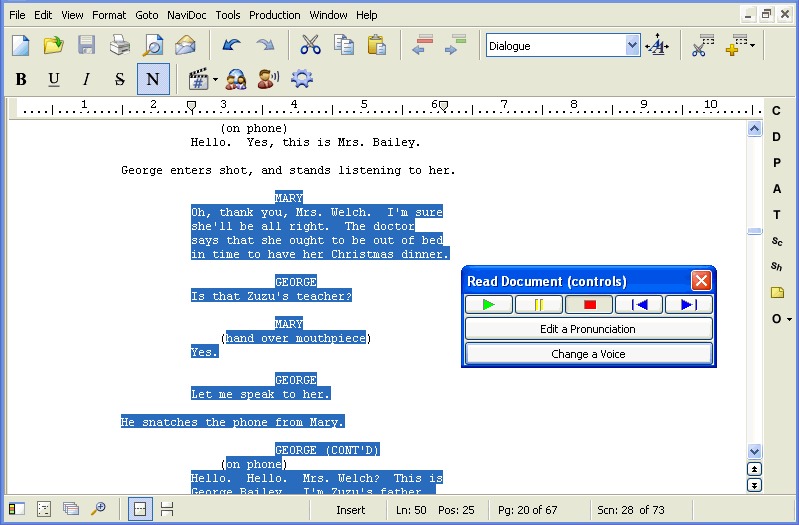This screenshot has width=799, height=525.
Task: Email the script envelope icon
Action: [x=185, y=45]
